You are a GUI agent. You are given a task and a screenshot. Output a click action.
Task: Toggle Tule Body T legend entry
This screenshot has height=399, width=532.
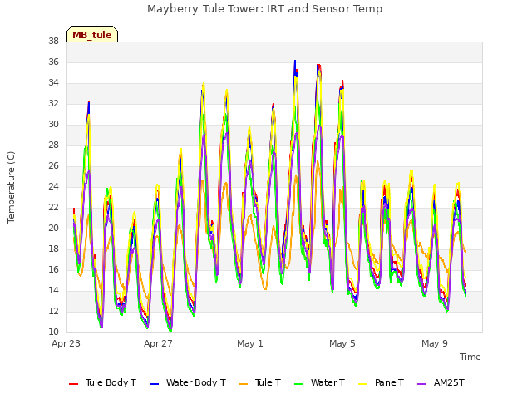102,382
